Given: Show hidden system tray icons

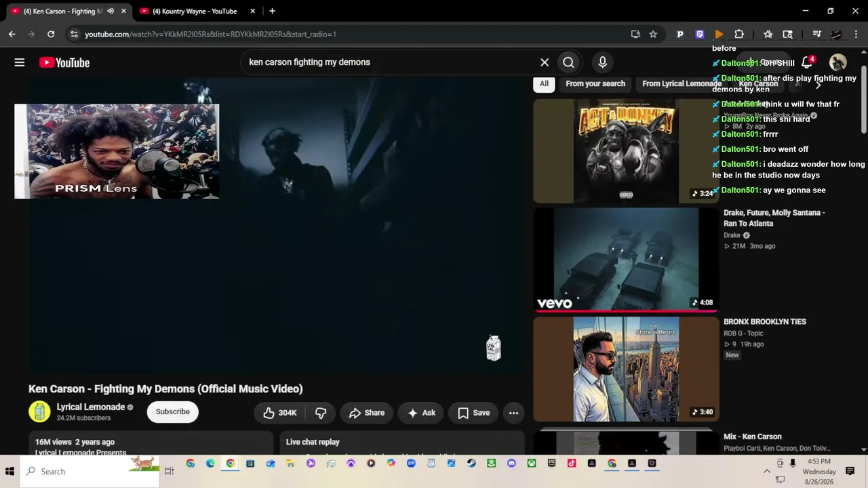Looking at the screenshot, I should coord(767,471).
